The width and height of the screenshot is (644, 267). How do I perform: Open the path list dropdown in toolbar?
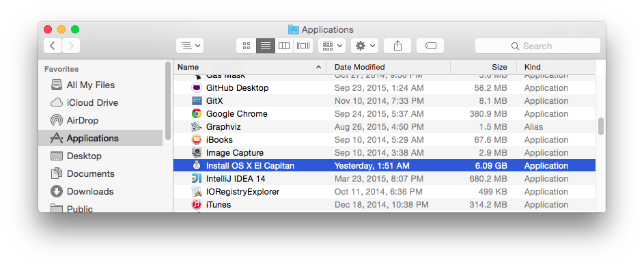tap(190, 46)
